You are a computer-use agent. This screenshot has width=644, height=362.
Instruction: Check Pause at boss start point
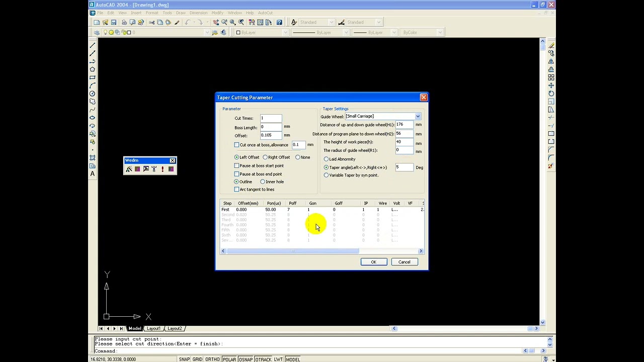236,165
